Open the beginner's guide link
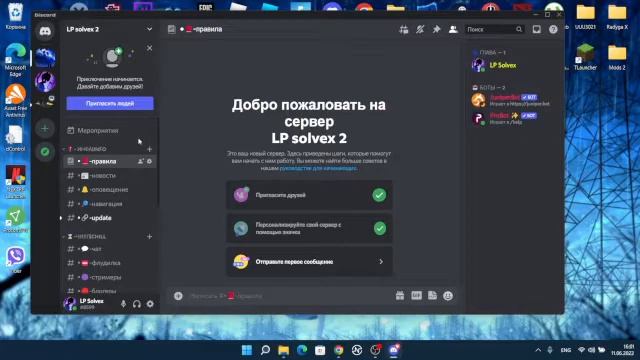The width and height of the screenshot is (640, 360). [x=318, y=168]
